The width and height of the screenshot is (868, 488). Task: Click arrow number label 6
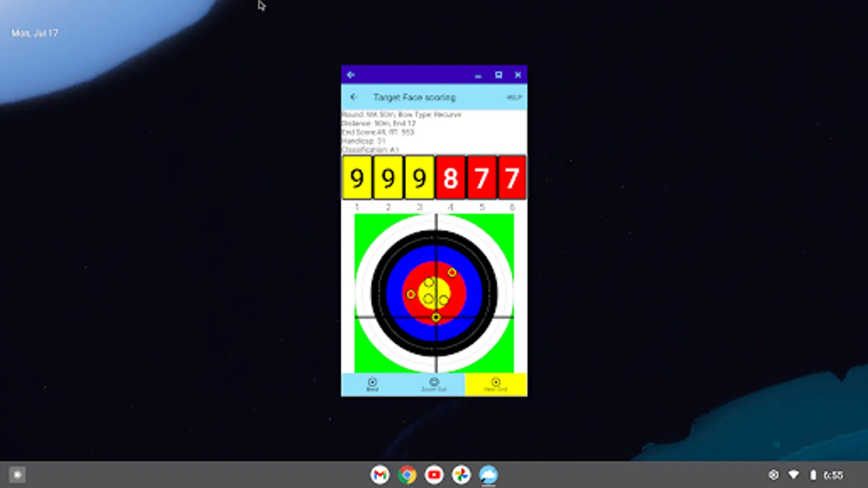click(512, 207)
